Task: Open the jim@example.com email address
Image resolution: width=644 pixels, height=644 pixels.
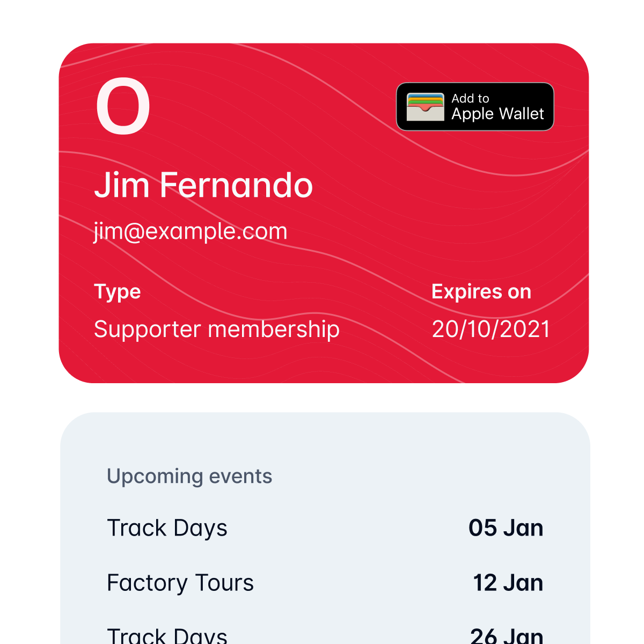Action: (x=191, y=231)
